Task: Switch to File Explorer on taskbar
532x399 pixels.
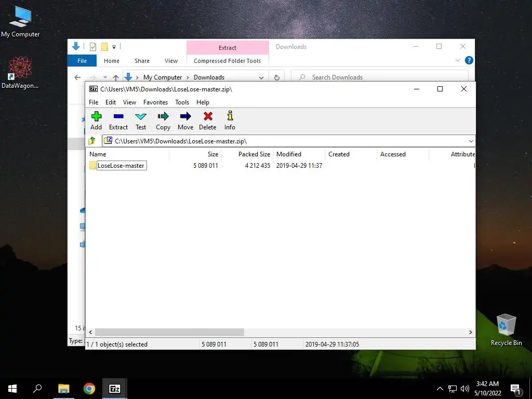Action: pyautogui.click(x=63, y=389)
